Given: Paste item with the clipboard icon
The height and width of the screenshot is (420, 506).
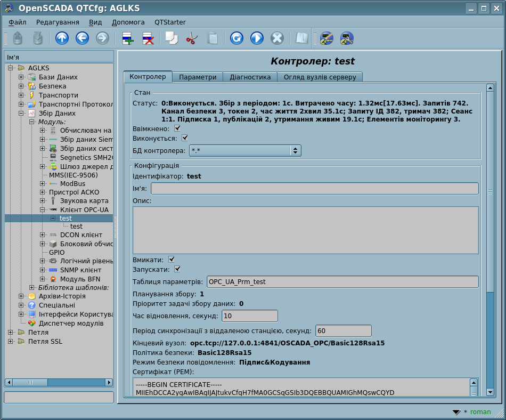Looking at the screenshot, I should coord(213,38).
